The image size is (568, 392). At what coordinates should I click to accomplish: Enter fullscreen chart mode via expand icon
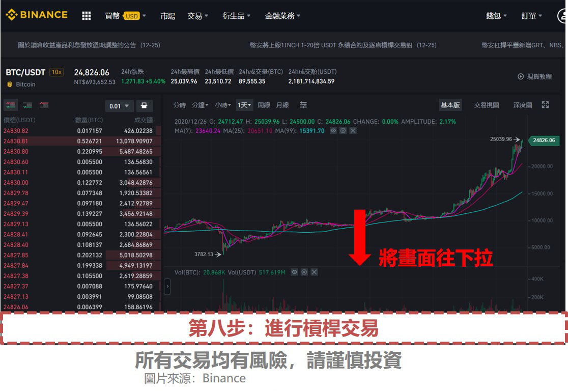[x=546, y=104]
